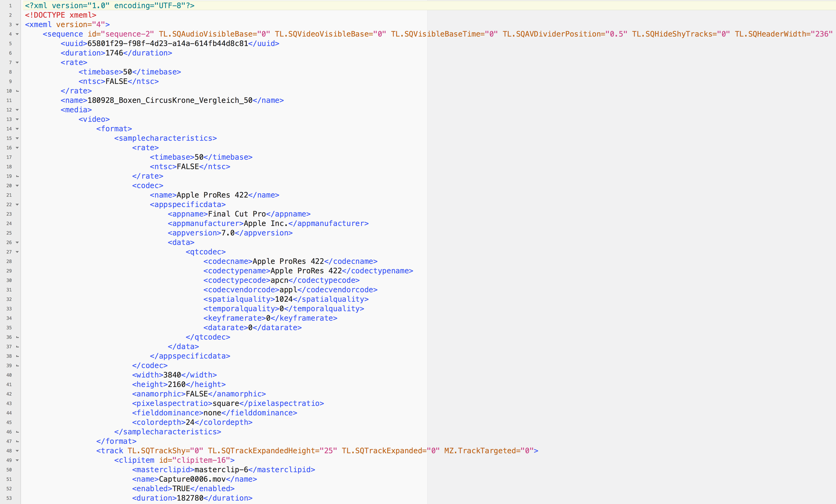836x504 pixels.
Task: Click the closing fold marker on line 10
Action: (x=17, y=91)
